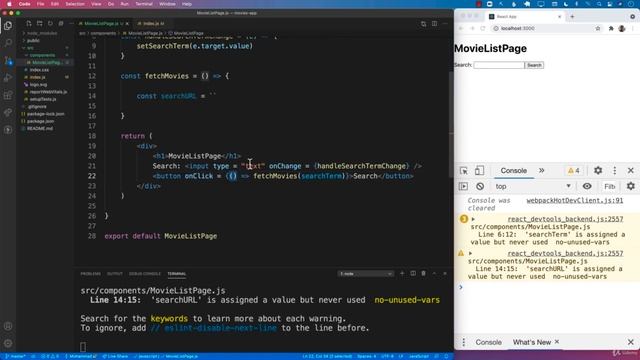The height and width of the screenshot is (360, 640).
Task: Expand the node_modules folder
Action: click(x=42, y=33)
